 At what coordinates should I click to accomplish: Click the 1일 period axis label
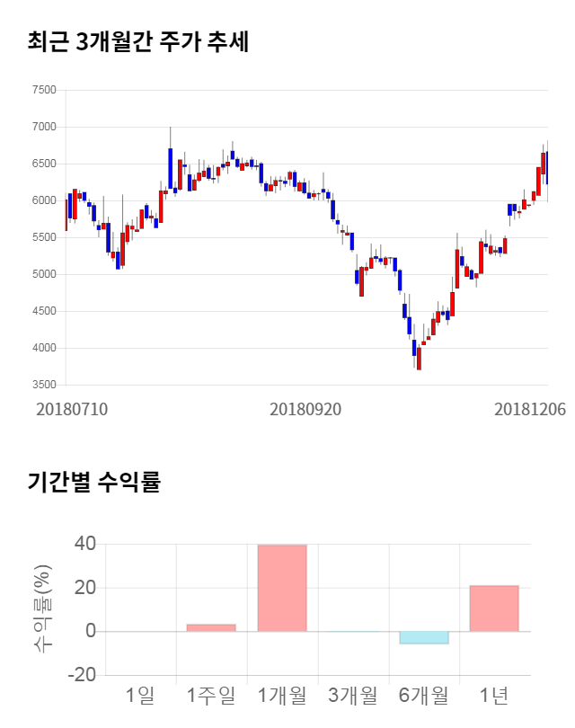pyautogui.click(x=140, y=695)
